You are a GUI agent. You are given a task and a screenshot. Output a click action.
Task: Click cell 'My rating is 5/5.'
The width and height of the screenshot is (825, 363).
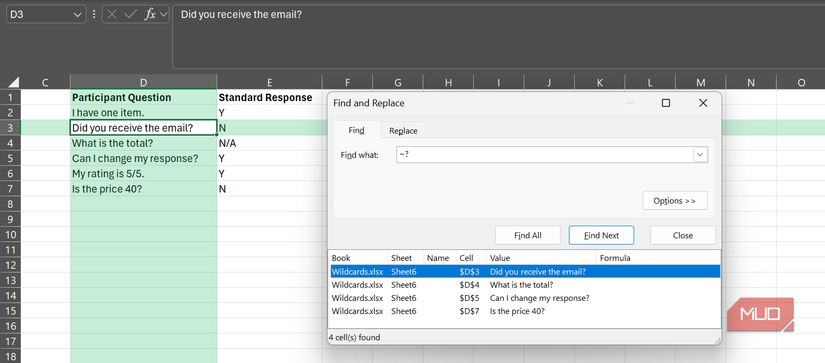pos(143,174)
